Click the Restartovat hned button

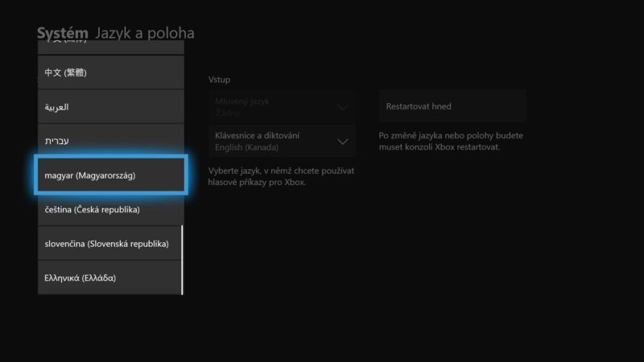(x=452, y=106)
